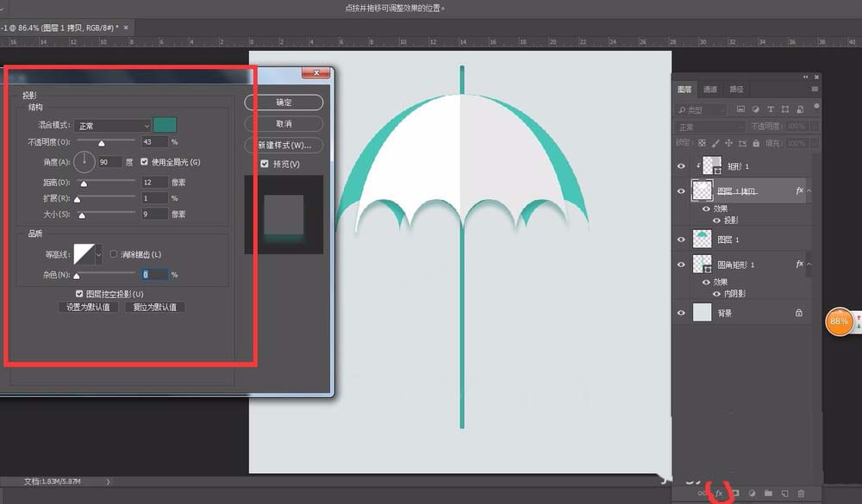
Task: Hide the 背景 layer using its eye icon
Action: 682,314
